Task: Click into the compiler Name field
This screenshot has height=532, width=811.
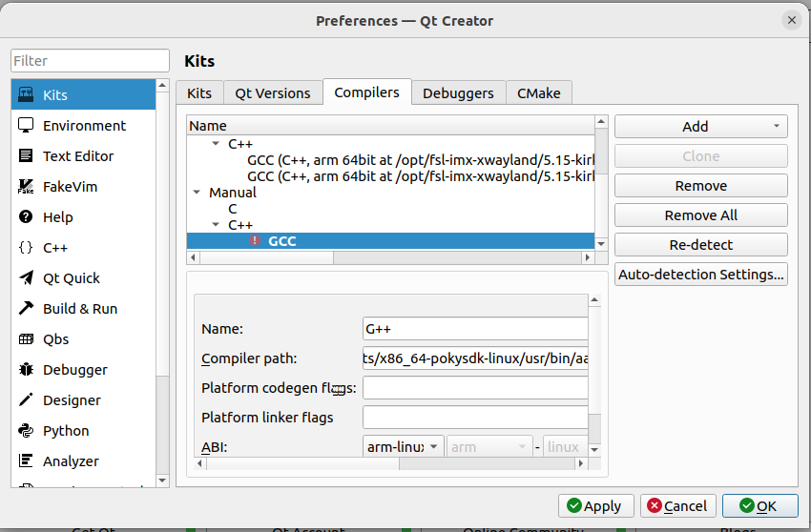Action: [x=474, y=329]
